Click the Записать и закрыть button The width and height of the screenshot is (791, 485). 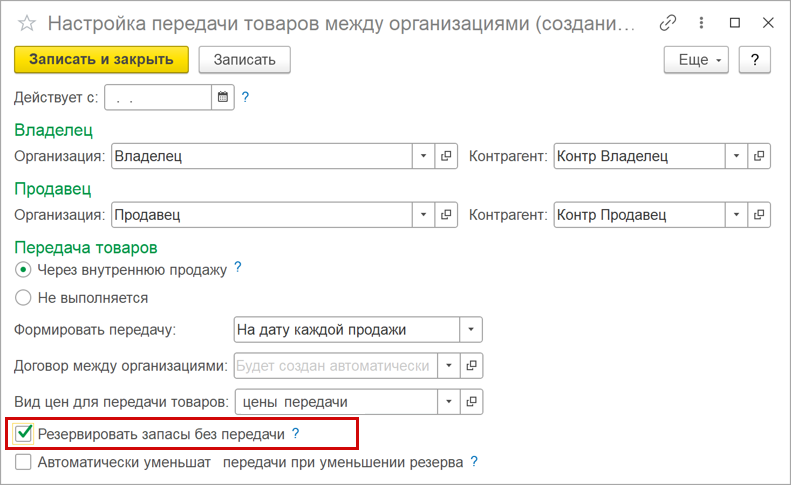click(x=101, y=60)
